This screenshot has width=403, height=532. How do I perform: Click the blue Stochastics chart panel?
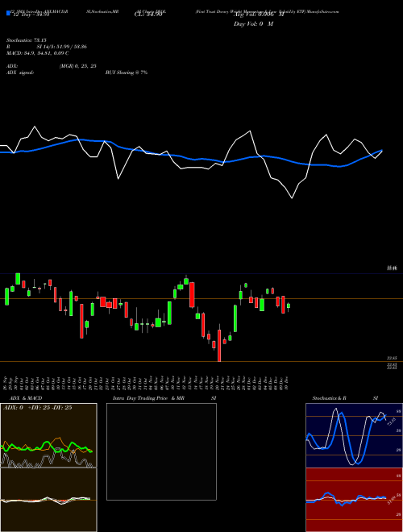point(354,435)
